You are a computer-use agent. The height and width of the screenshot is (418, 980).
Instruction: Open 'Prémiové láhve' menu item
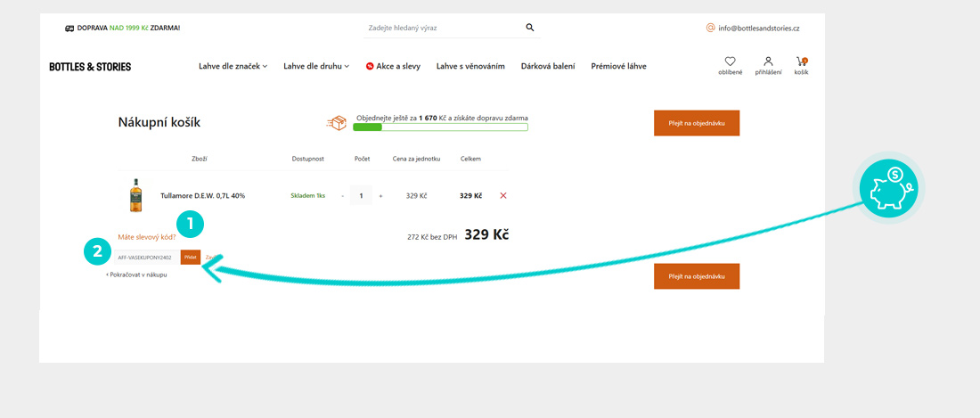618,66
